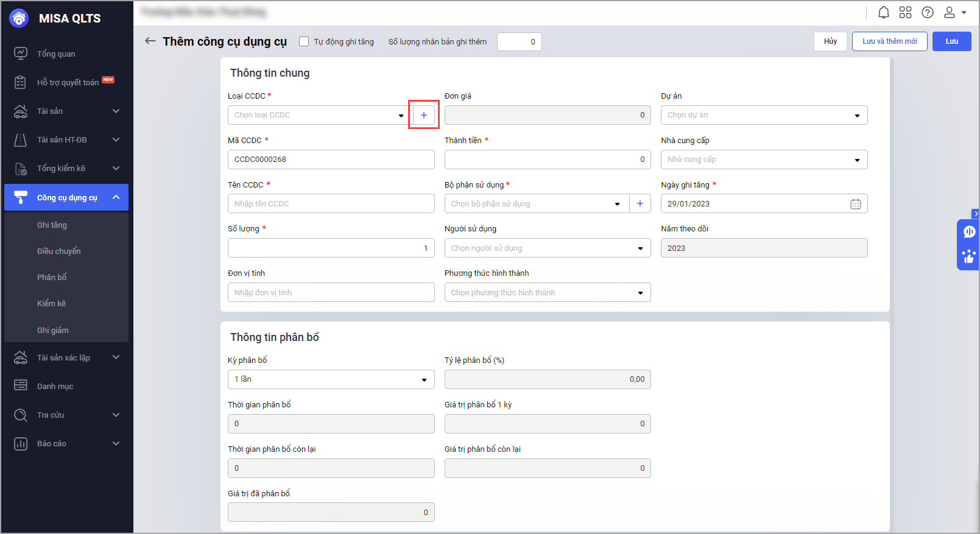Click the Tên CCDC input field

[331, 203]
